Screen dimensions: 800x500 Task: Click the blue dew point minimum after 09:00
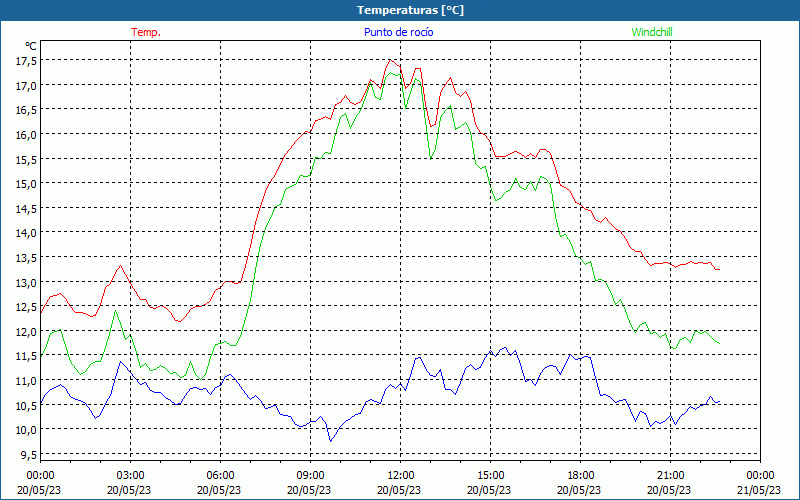[x=331, y=441]
